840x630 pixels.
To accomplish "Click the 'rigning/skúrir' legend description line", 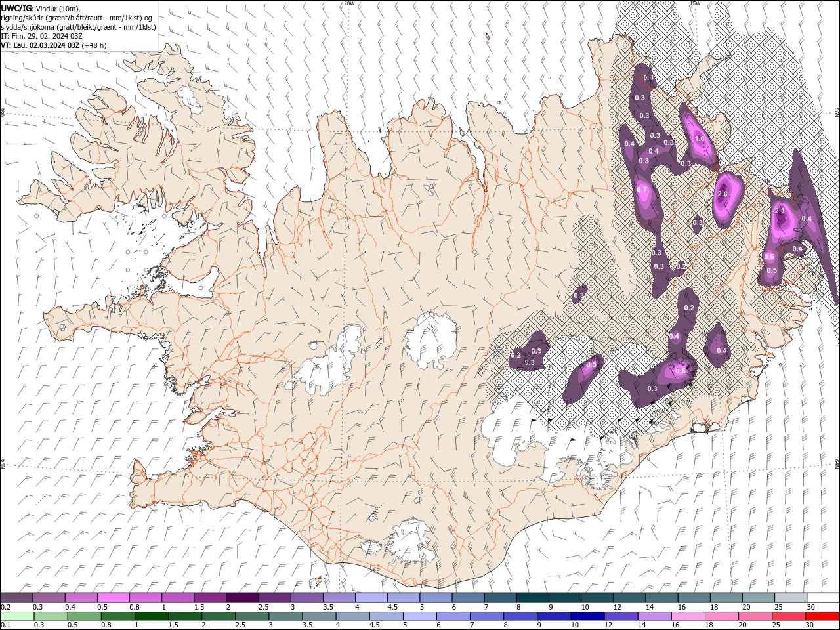I will 77,18.
